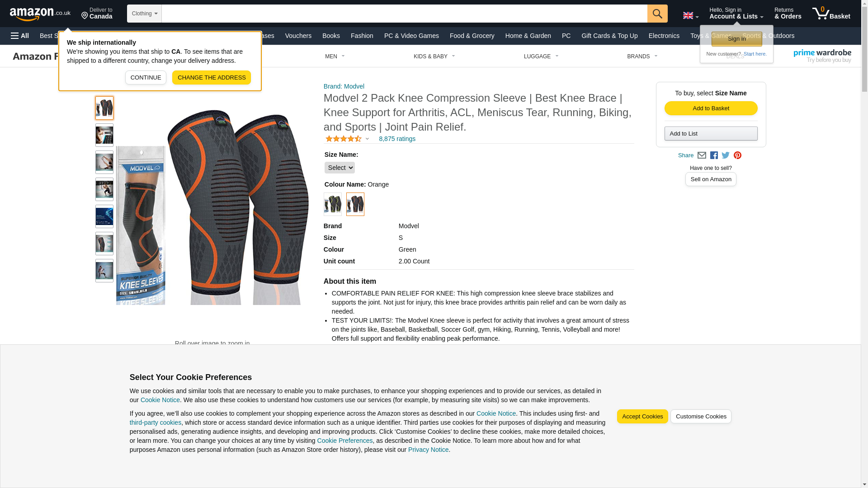The height and width of the screenshot is (488, 868).
Task: Click the Accept Cookies button
Action: 642,417
